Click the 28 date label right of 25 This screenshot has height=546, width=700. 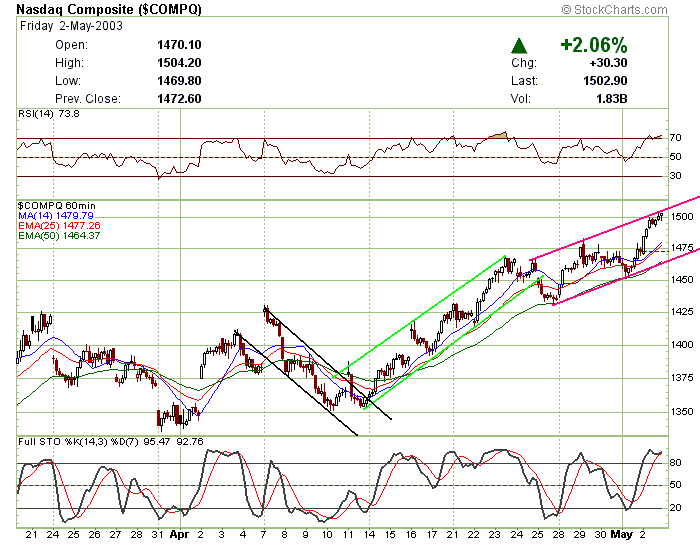point(558,534)
